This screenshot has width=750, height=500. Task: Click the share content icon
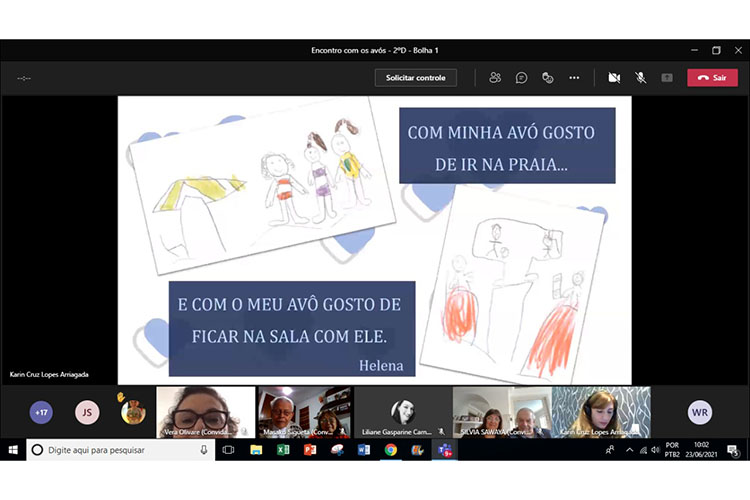666,78
